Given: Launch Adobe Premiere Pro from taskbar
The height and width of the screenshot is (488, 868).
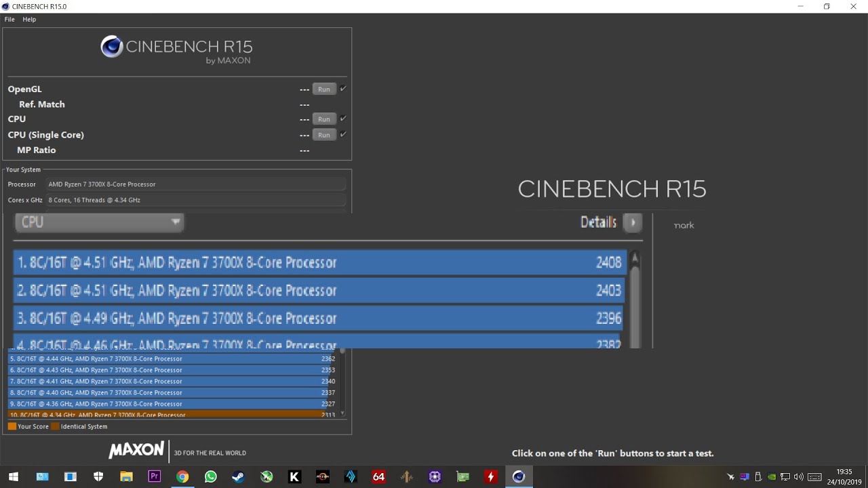Looking at the screenshot, I should [154, 476].
